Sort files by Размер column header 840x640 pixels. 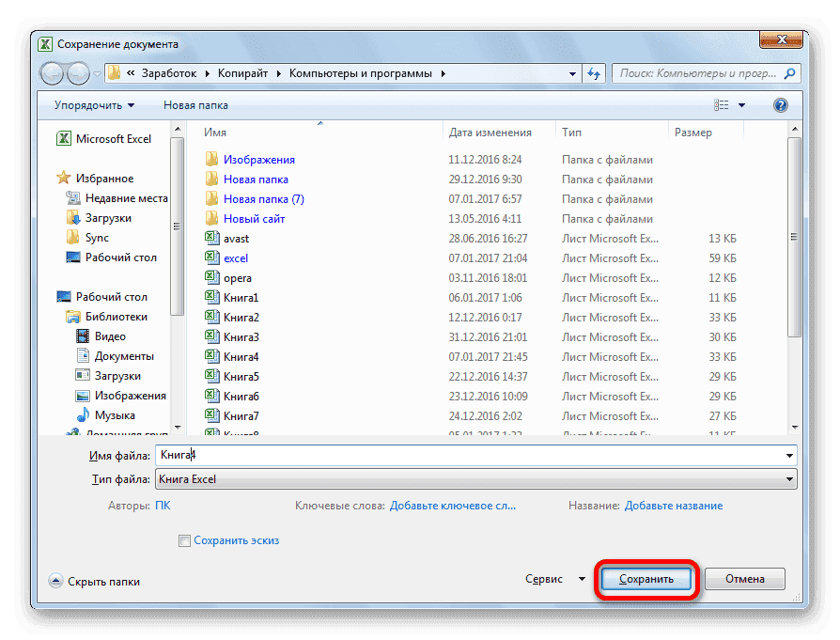pyautogui.click(x=693, y=133)
